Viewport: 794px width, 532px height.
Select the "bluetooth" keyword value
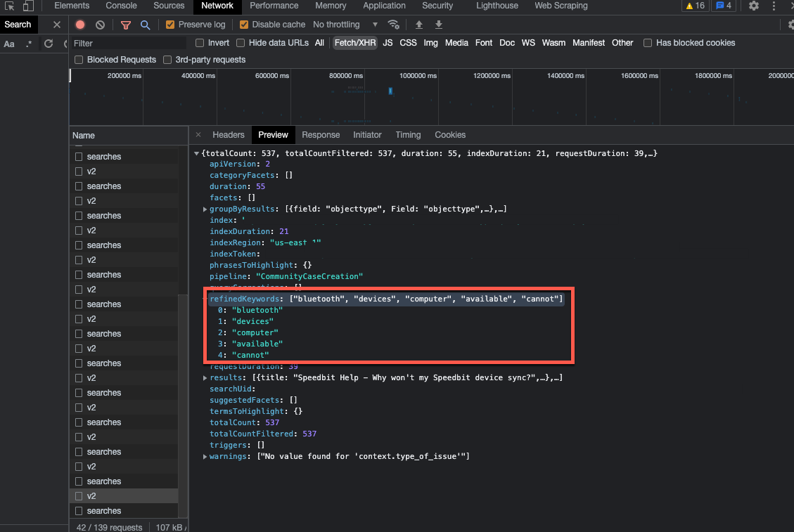(257, 311)
